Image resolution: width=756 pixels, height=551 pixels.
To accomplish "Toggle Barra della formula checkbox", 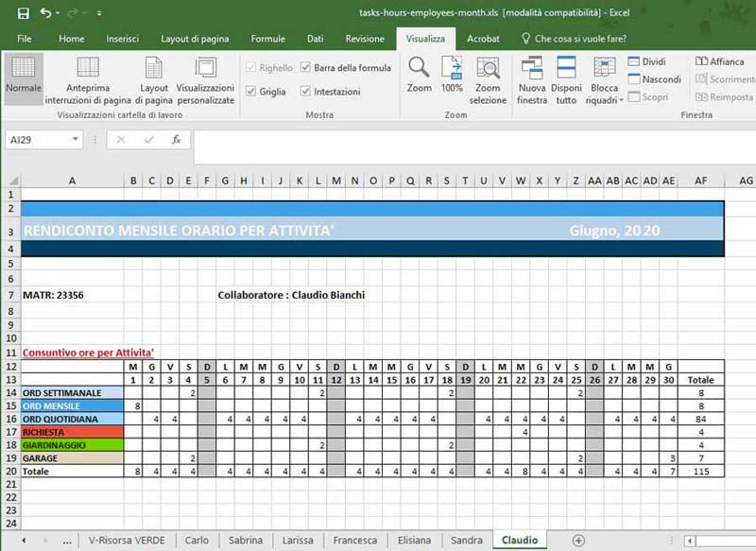I will point(305,67).
